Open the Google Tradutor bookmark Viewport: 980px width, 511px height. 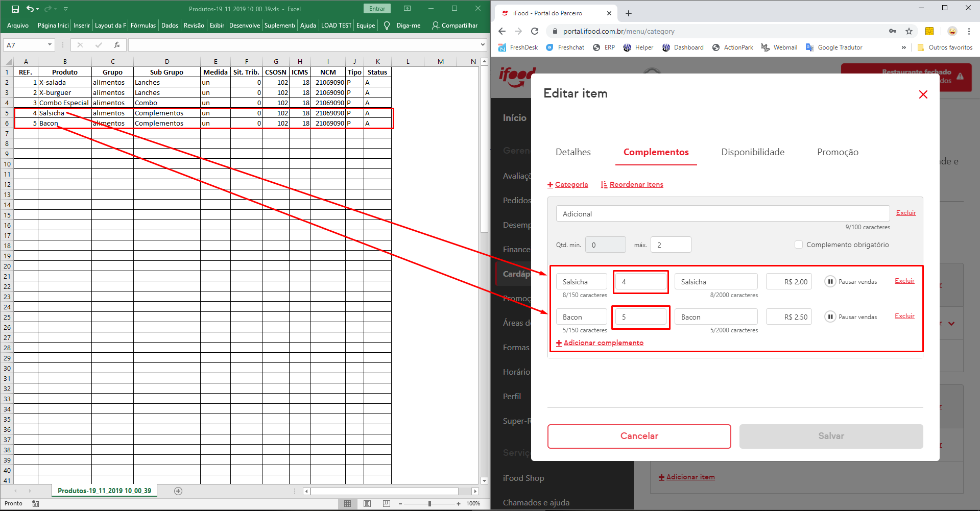point(834,47)
